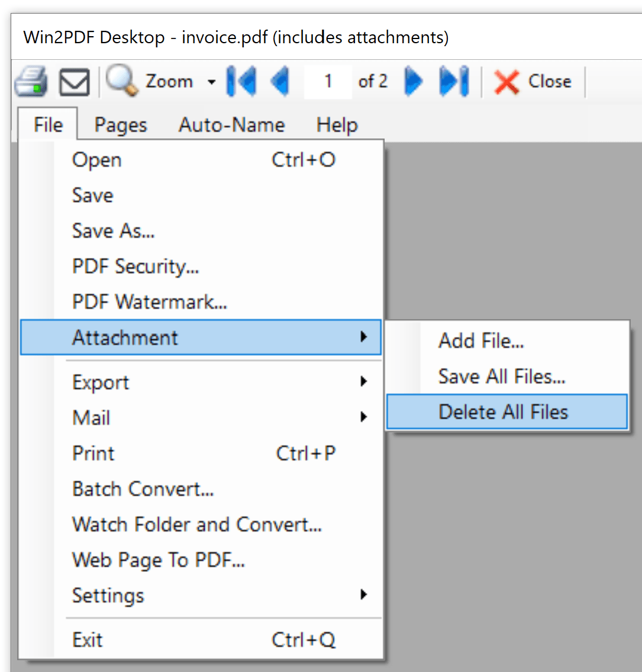Select Batch Convert... from File menu

point(143,488)
